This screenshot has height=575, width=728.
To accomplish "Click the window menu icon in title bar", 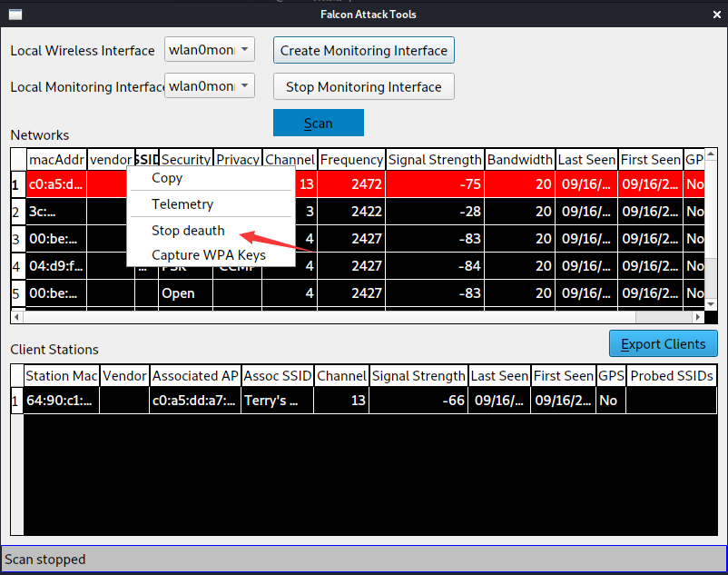I will pyautogui.click(x=15, y=15).
